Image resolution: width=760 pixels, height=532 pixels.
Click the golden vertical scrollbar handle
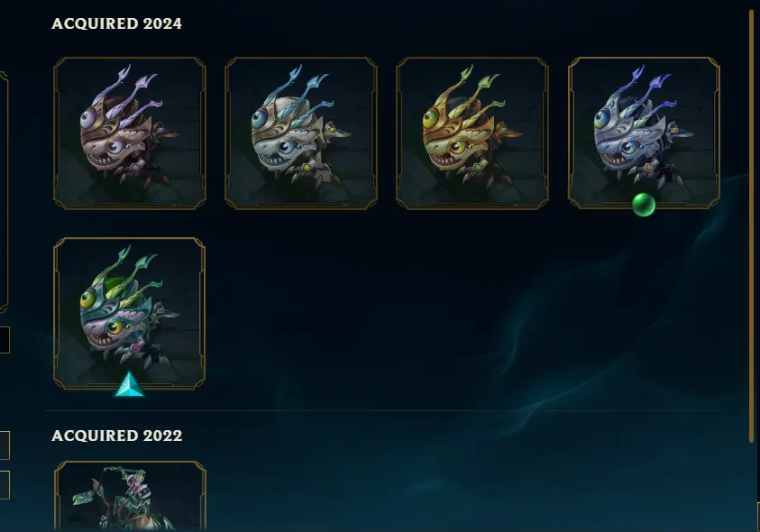752,225
